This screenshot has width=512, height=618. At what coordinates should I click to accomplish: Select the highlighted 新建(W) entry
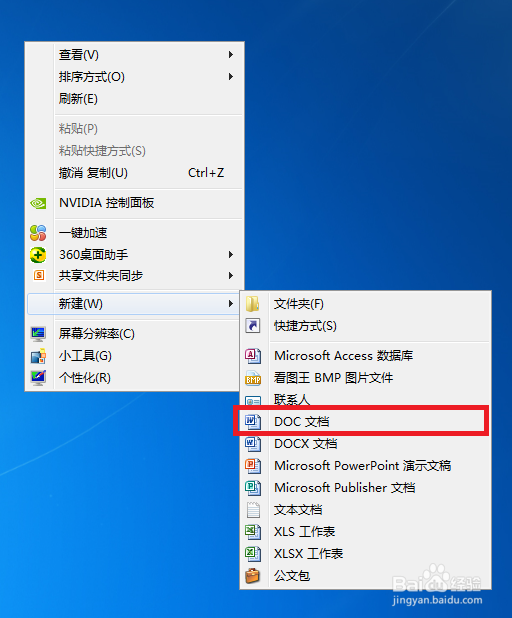click(x=134, y=304)
